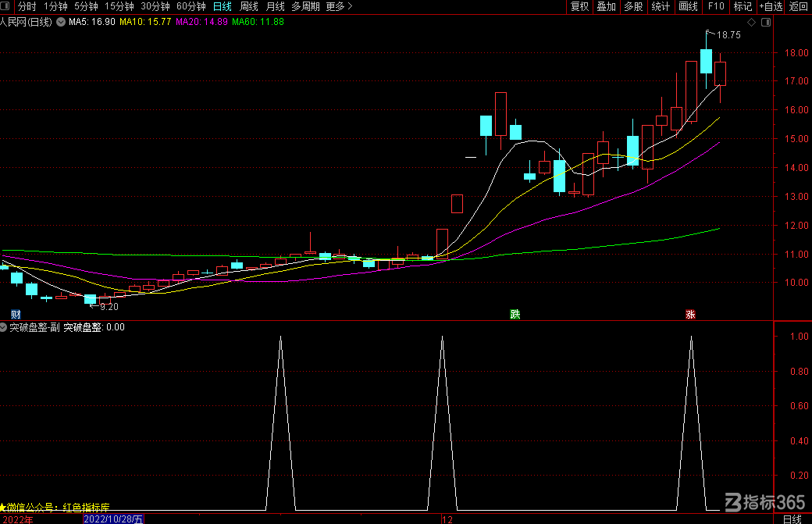Click the 12 month marker on timeline
Screen dimensions: 812x524
[447, 519]
